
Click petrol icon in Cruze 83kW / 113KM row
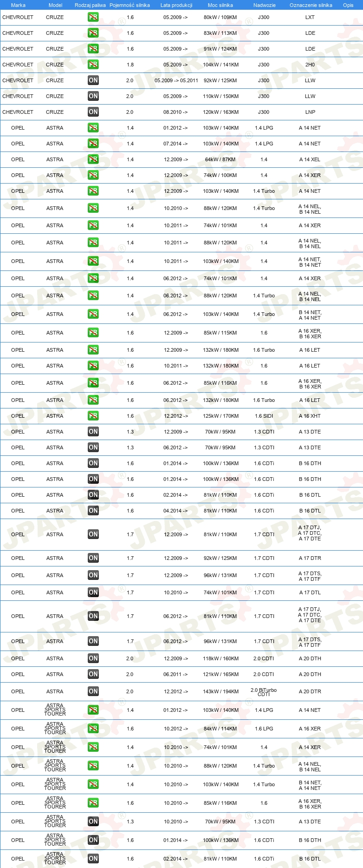[93, 33]
